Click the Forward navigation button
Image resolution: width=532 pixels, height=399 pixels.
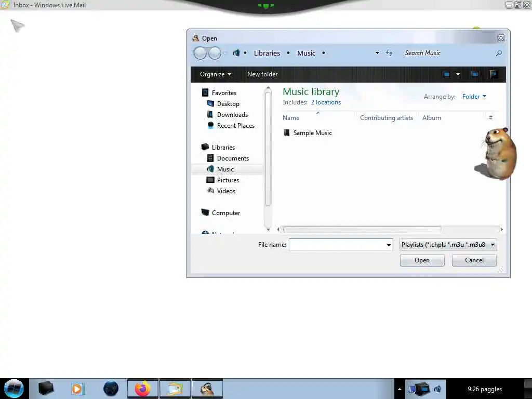point(215,54)
